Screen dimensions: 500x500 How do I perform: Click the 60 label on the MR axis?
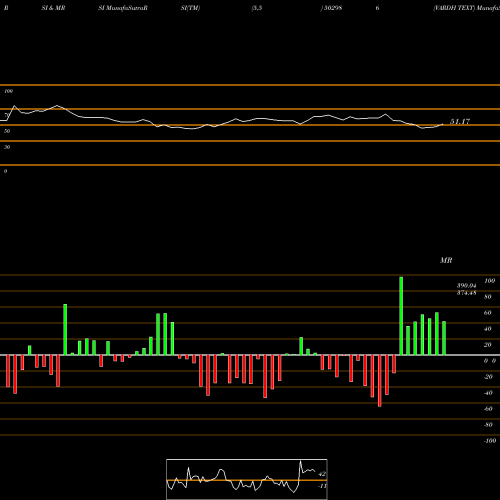487,313
